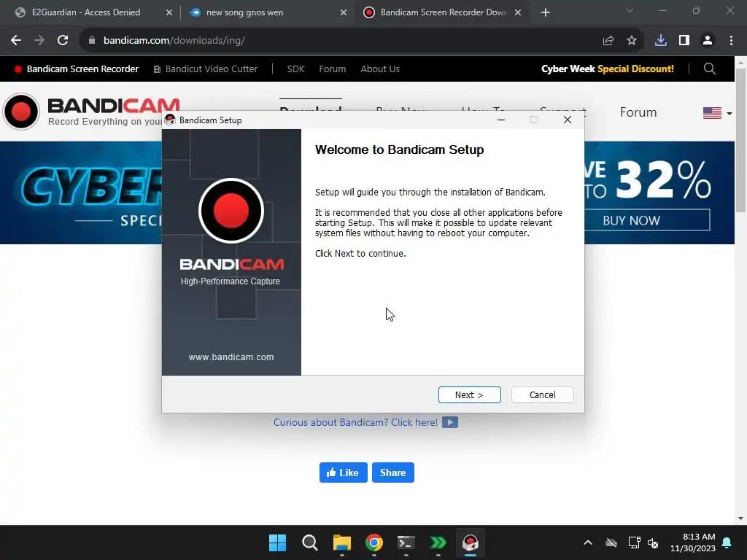This screenshot has height=560, width=747.
Task: Play video icon next to Curious link
Action: tap(449, 422)
